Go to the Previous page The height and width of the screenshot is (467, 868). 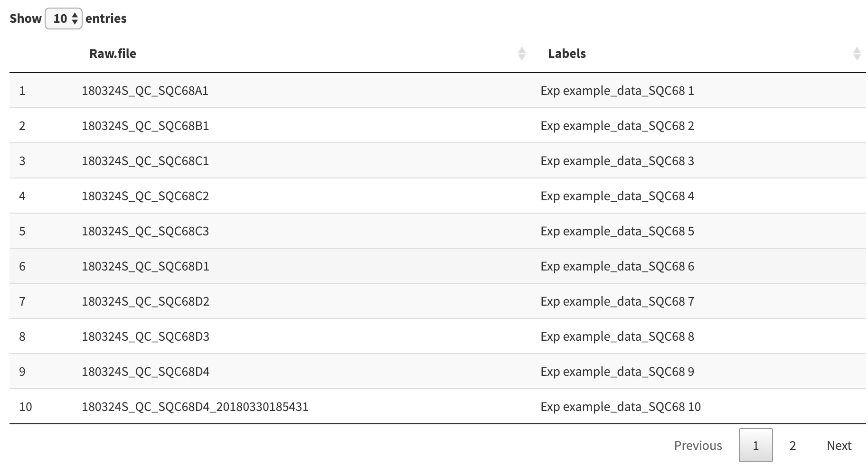[x=698, y=445]
